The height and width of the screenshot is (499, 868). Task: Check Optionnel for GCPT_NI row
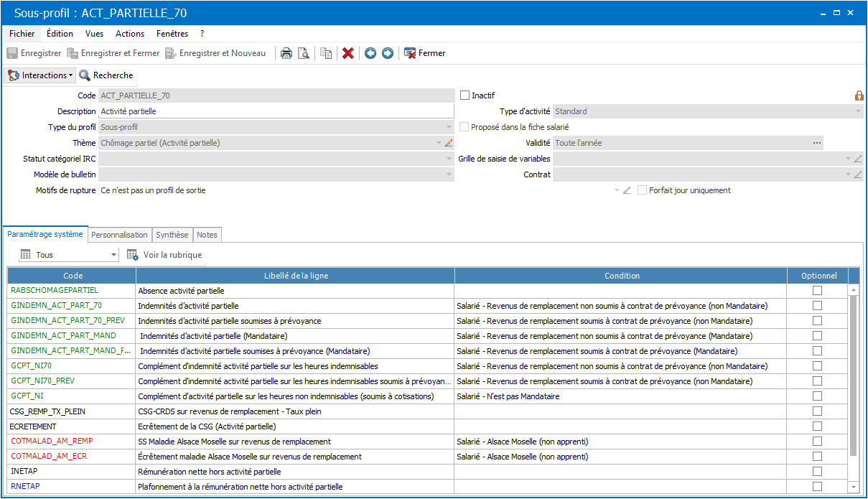coord(817,396)
